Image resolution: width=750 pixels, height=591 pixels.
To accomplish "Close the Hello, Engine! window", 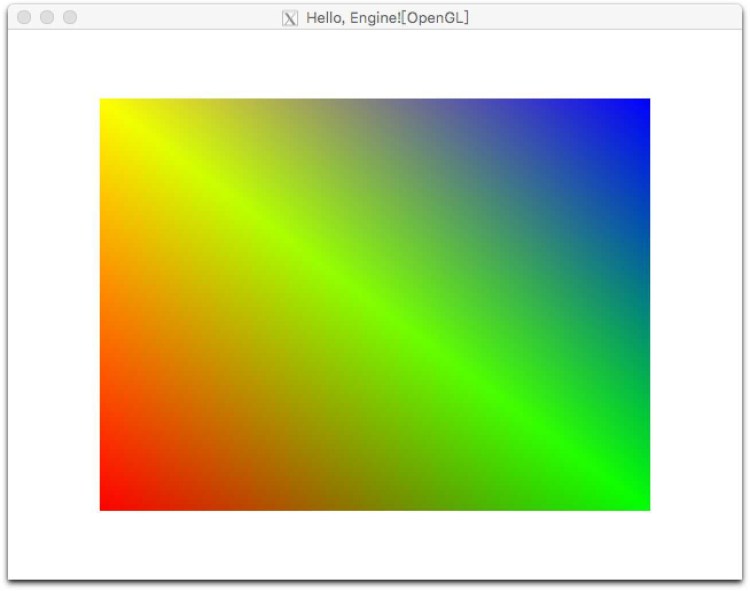I will click(25, 17).
